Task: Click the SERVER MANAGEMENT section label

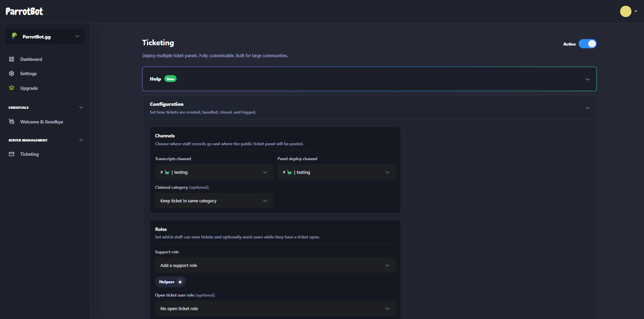Action: [x=28, y=140]
